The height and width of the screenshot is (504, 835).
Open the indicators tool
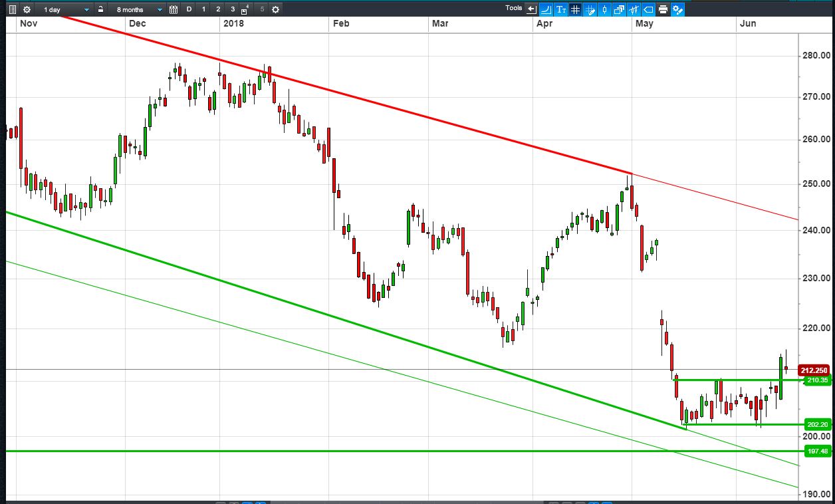point(634,9)
